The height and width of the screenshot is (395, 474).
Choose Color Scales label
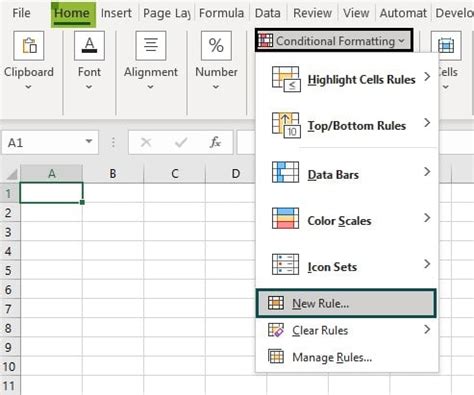coord(339,221)
